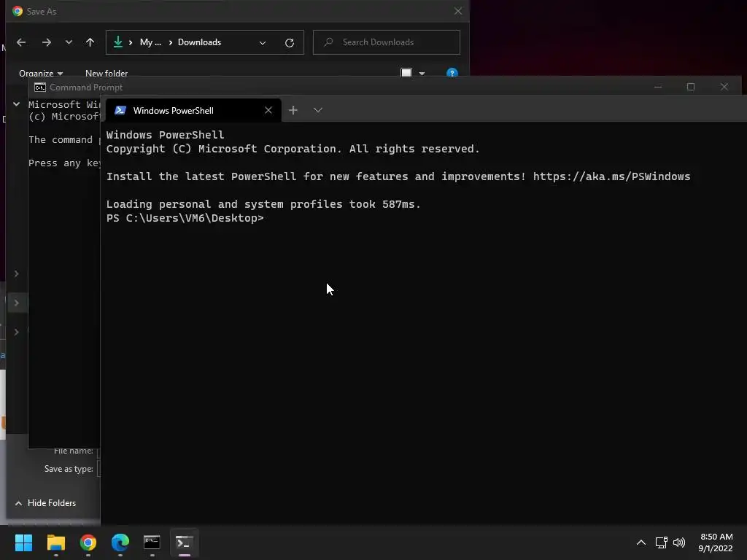Open clock showing 8:50 AM
Viewport: 747px width, 560px height.
pyautogui.click(x=716, y=542)
